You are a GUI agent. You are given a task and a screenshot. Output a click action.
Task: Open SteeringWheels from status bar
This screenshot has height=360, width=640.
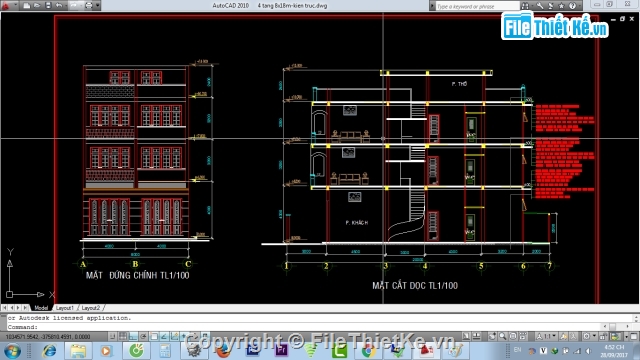(x=513, y=336)
